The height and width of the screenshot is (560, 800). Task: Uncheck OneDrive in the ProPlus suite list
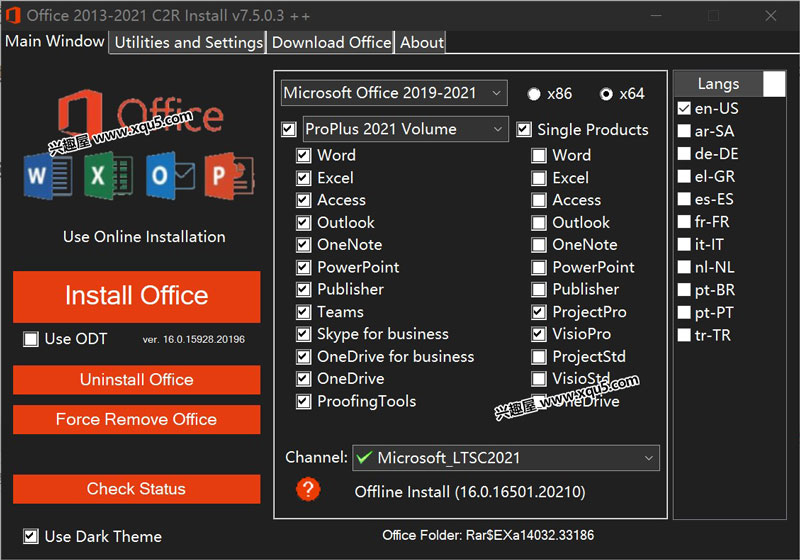pos(304,378)
